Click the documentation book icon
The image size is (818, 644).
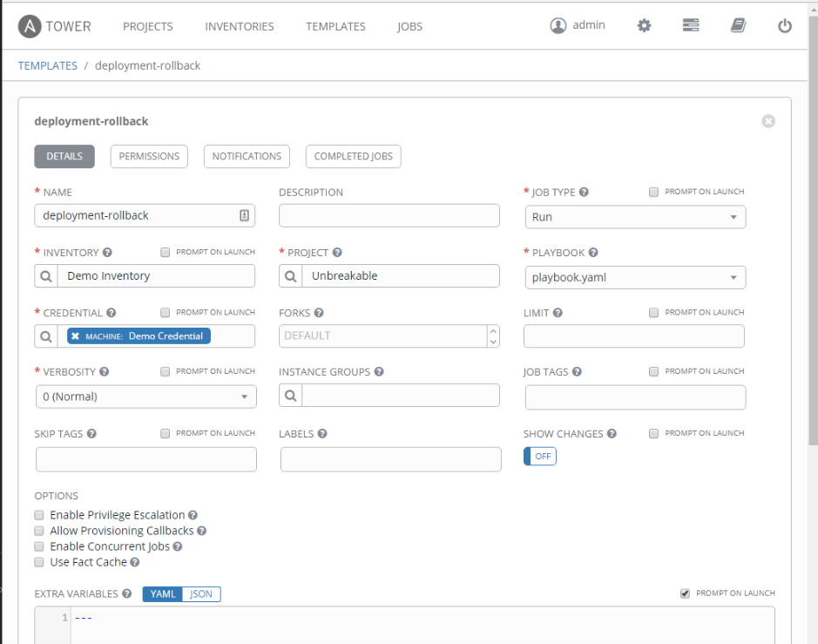[x=738, y=25]
